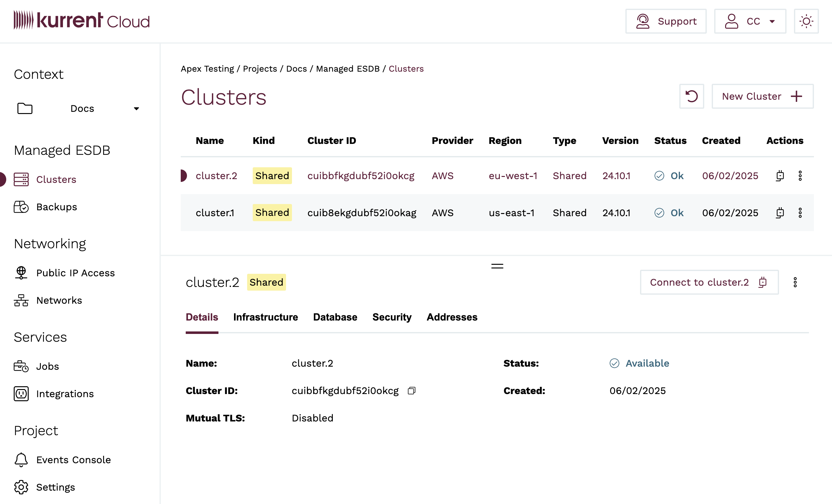The image size is (832, 504).
Task: Switch to the Security tab
Action: [392, 317]
